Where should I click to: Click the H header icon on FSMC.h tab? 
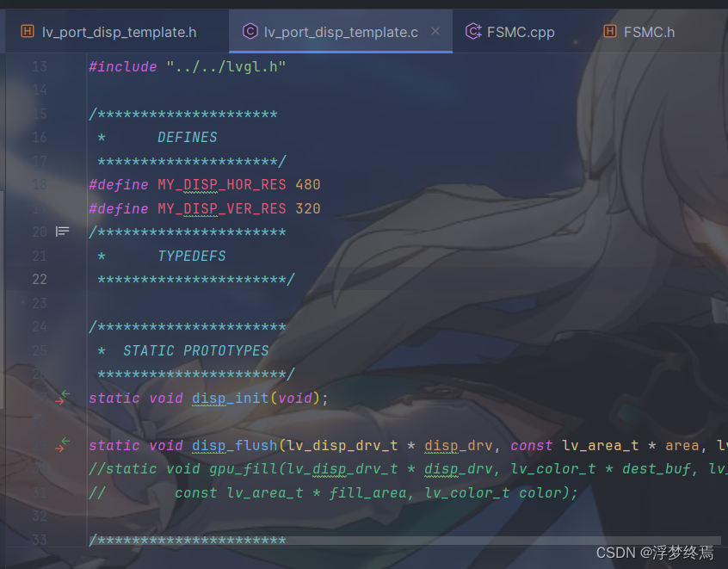click(x=609, y=31)
